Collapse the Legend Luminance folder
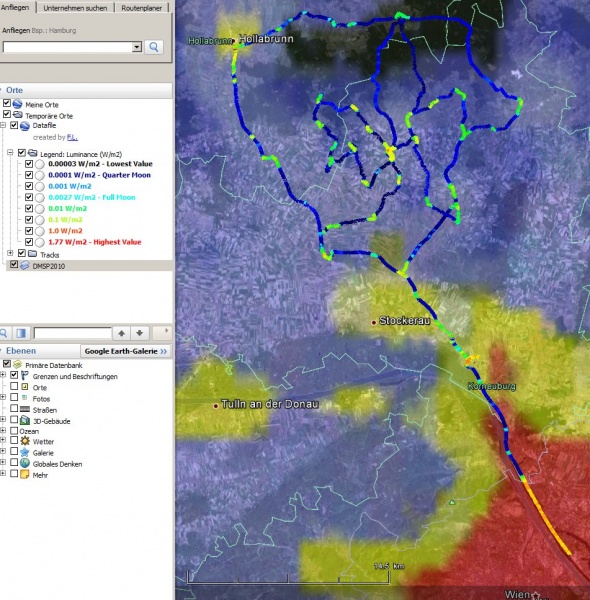Image resolution: width=590 pixels, height=600 pixels. point(10,153)
